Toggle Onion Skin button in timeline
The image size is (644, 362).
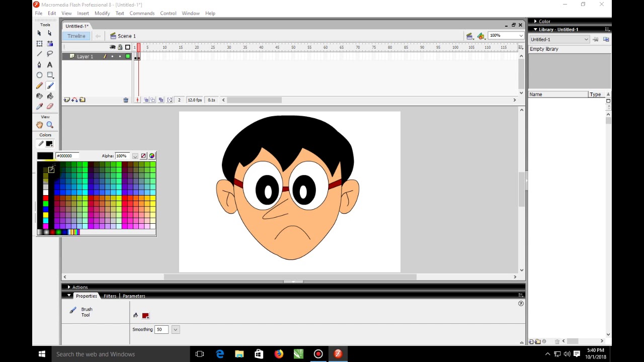(146, 100)
